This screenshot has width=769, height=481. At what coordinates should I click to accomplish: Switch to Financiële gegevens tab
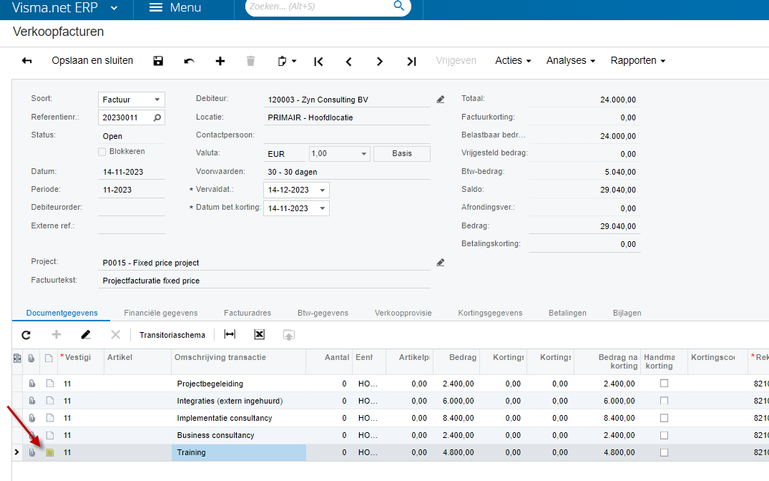click(161, 313)
